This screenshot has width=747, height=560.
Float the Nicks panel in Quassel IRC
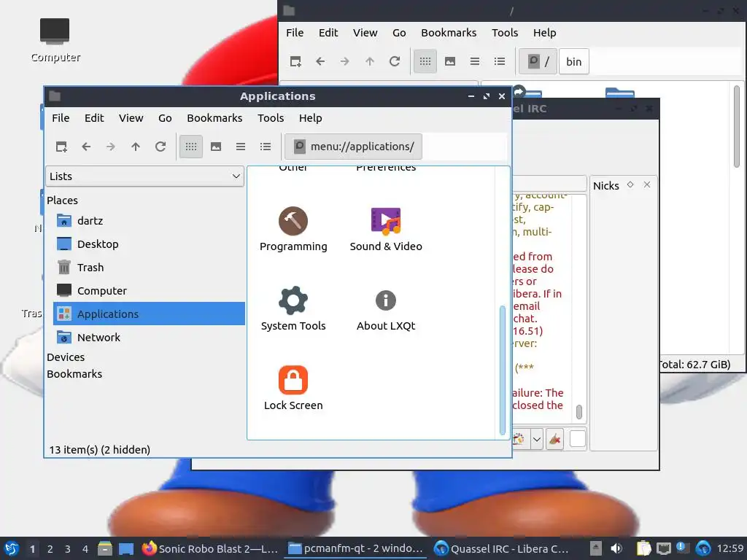tap(630, 184)
